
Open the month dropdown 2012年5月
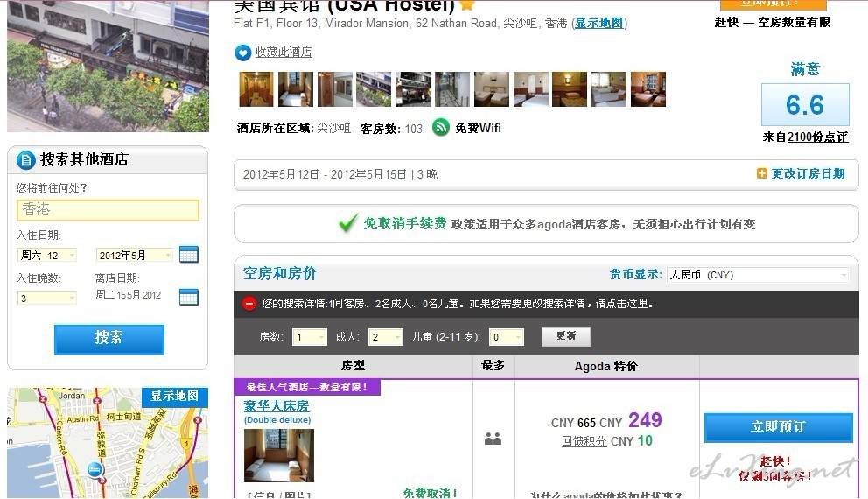point(135,255)
